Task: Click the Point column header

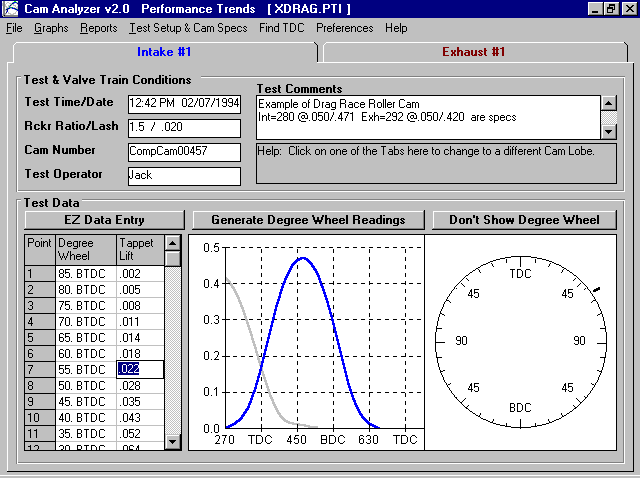Action: coord(40,250)
